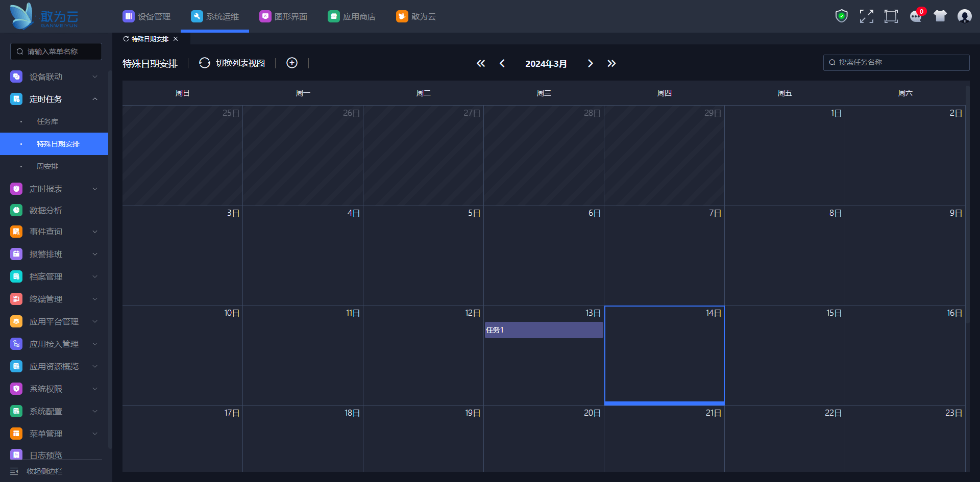Screen dimensions: 980x482
Task: Expand the 事件查询 menu chevron
Action: (x=95, y=232)
